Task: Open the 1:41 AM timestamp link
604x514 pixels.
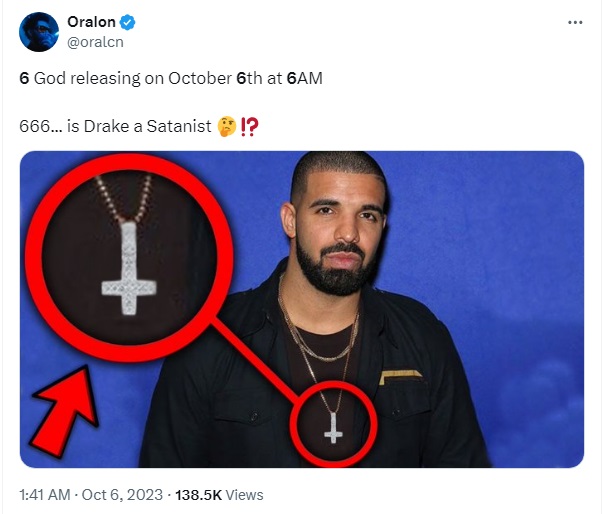Action: pyautogui.click(x=45, y=494)
